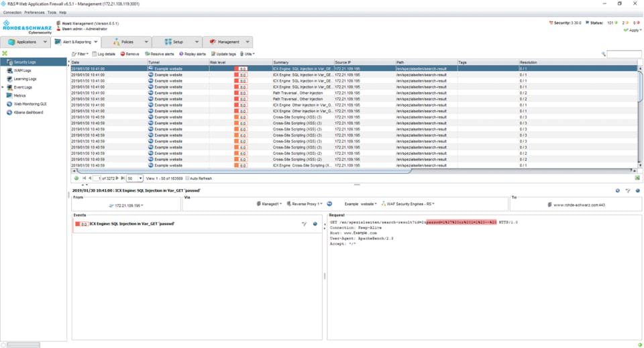Screen dimensions: 644x348
Task: Click Log details button
Action: (x=104, y=54)
